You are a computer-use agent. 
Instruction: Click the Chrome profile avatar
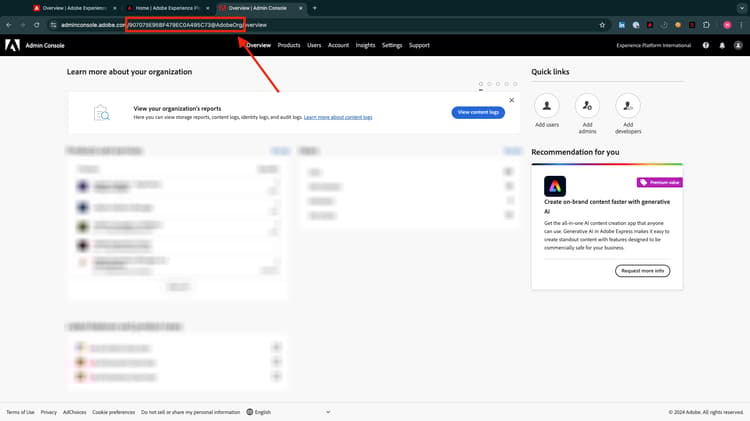click(x=727, y=25)
